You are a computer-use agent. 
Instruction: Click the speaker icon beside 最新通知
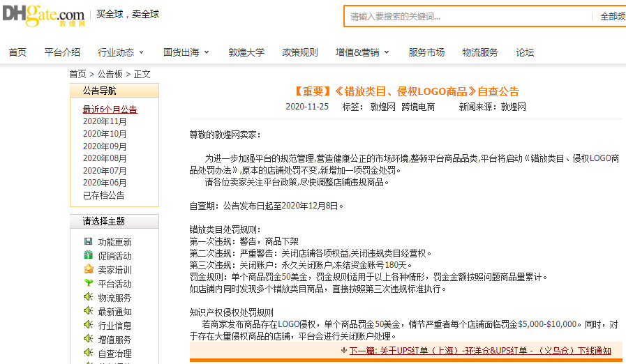(x=88, y=311)
